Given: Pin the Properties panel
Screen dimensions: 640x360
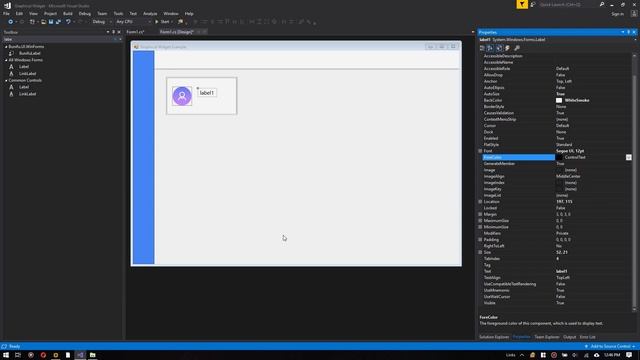Looking at the screenshot, I should coord(629,32).
